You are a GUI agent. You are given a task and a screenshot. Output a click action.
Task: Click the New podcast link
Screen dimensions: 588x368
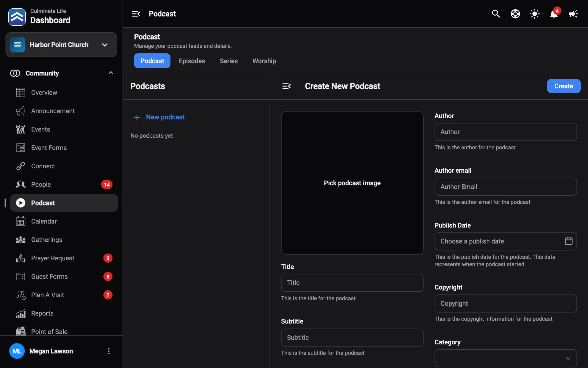pyautogui.click(x=159, y=117)
